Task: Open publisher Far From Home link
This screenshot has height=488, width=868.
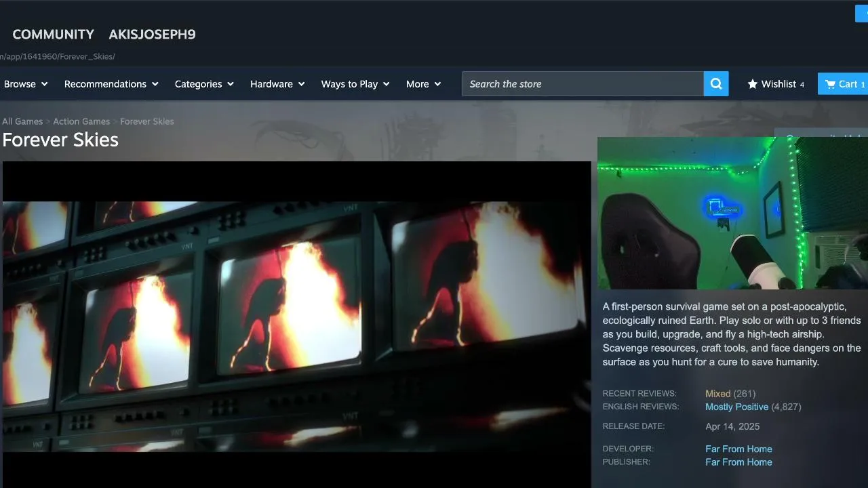Action: [738, 462]
